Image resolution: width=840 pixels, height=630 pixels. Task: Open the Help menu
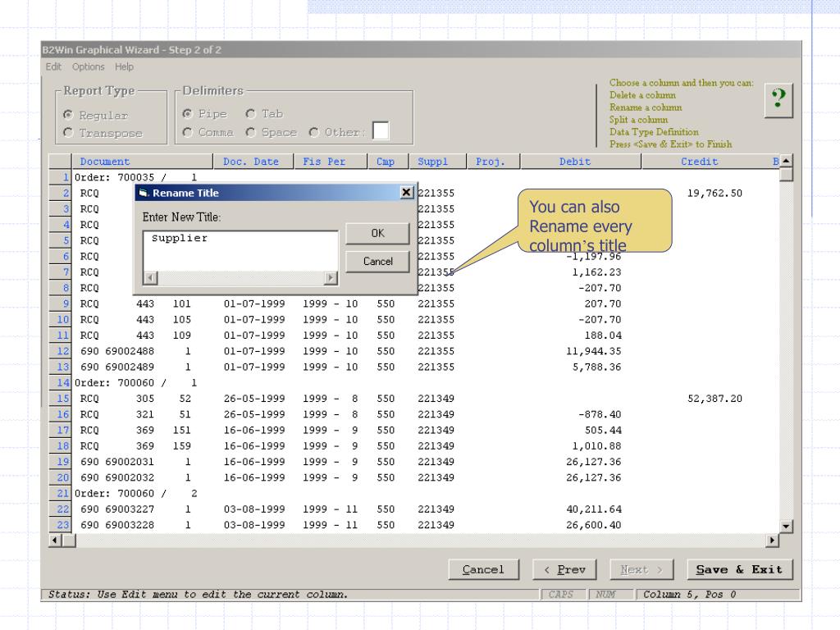(124, 66)
